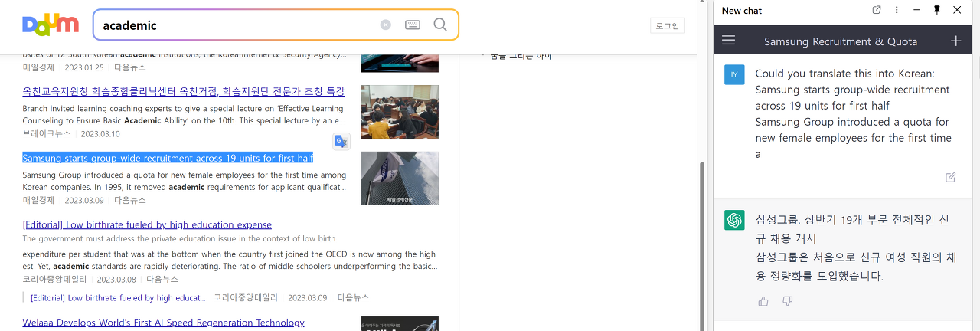Viewport: 980px width, 331px height.
Task: Open the Samsung flag article thumbnail
Action: [x=400, y=179]
